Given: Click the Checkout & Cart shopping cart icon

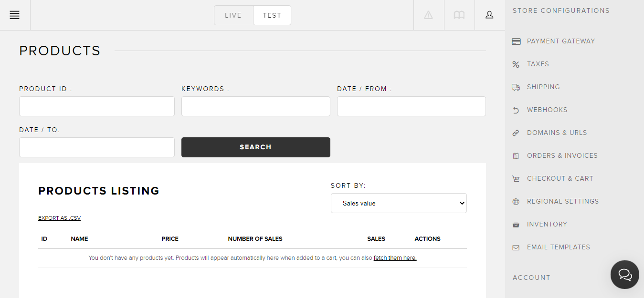Looking at the screenshot, I should (x=516, y=178).
